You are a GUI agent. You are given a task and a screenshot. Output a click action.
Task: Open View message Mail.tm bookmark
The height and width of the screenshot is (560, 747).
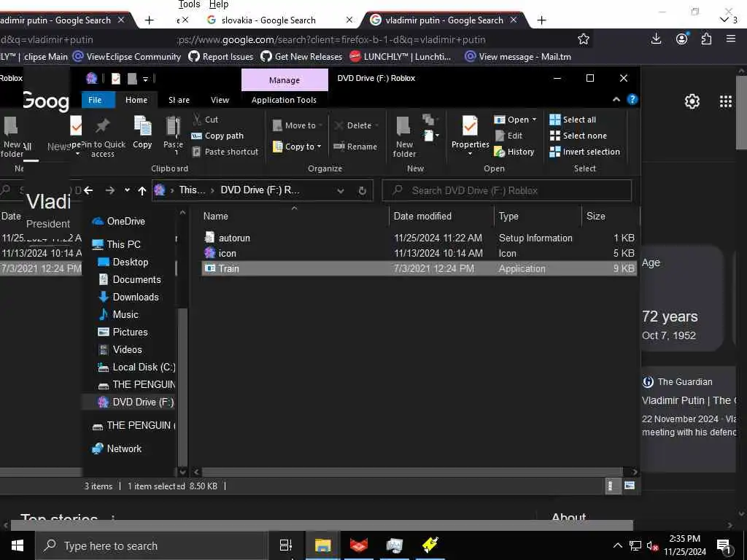click(518, 57)
